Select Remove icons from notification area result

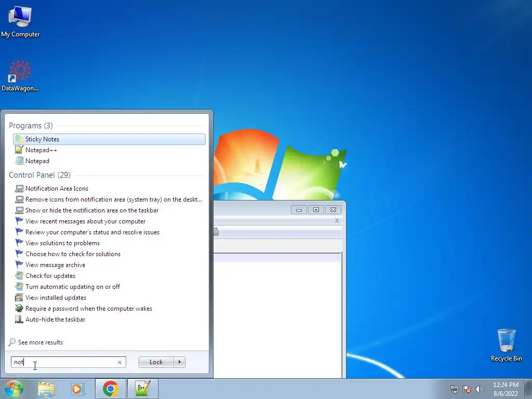point(109,199)
